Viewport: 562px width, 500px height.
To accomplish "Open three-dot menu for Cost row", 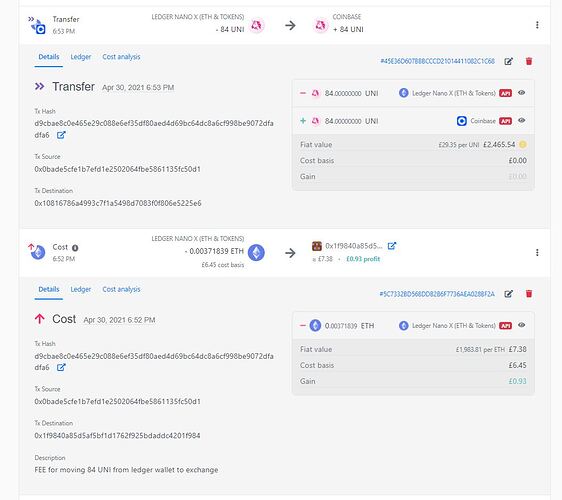I will (537, 252).
